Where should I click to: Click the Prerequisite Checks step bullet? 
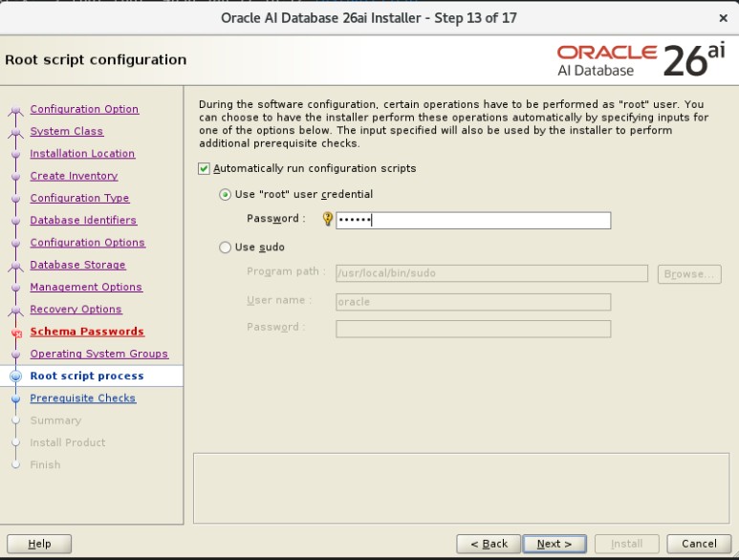[x=16, y=398]
